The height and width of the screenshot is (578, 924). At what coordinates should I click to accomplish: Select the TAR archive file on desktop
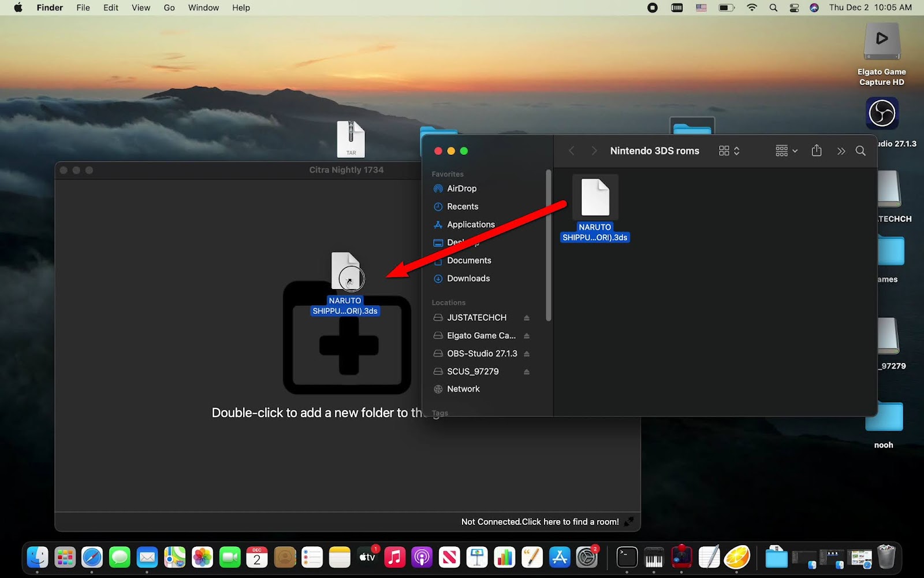click(351, 139)
